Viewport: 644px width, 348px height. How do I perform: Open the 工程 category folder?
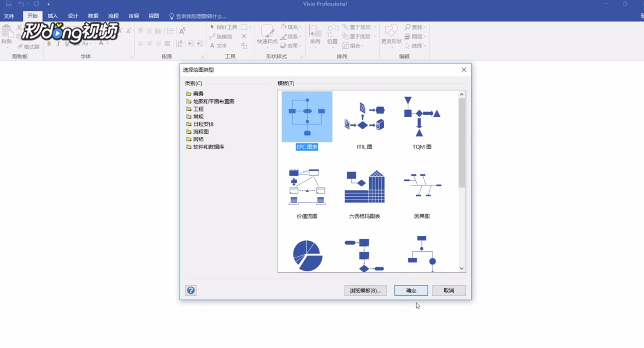click(x=195, y=109)
